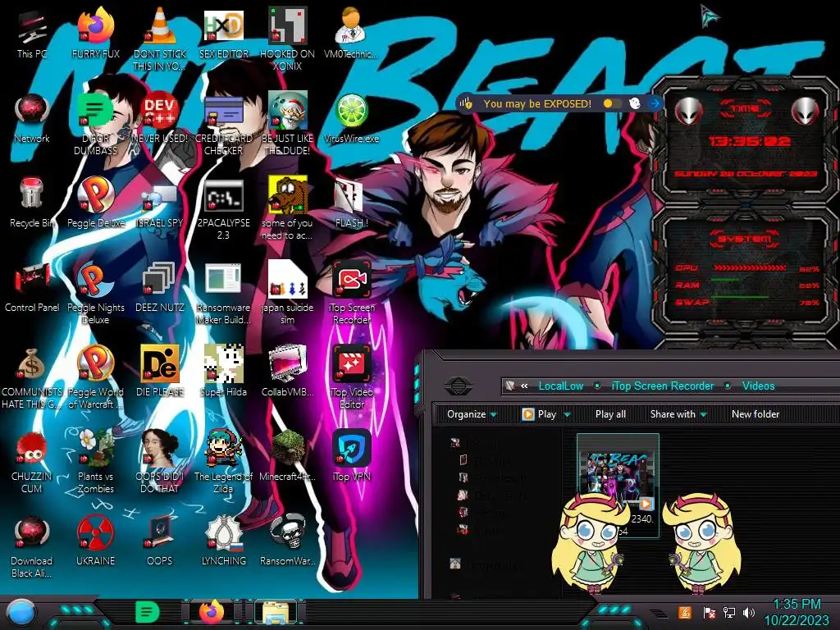Screen dimensions: 840x630
Task: Open the Control Panel desktop icon
Action: click(32, 287)
